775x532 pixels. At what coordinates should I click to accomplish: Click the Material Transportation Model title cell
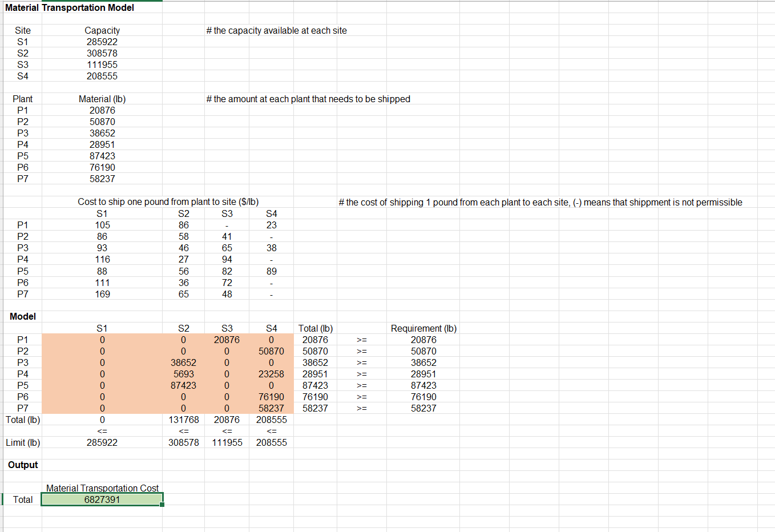(66, 7)
